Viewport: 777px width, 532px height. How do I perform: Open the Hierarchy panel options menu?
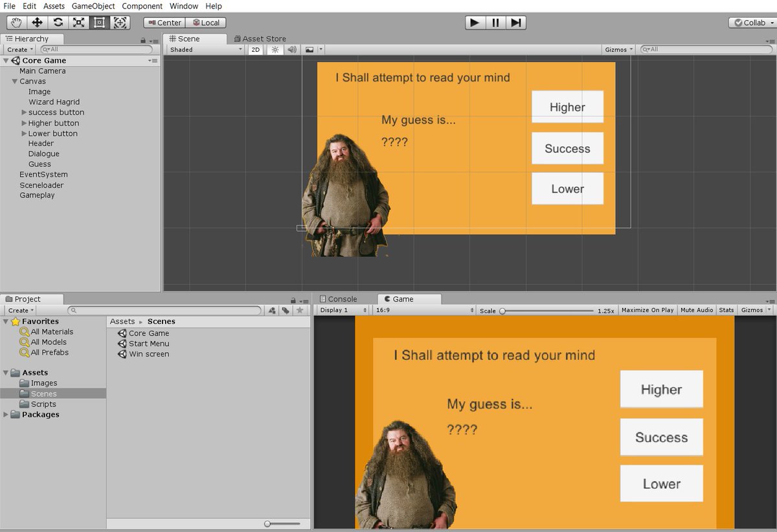[153, 40]
